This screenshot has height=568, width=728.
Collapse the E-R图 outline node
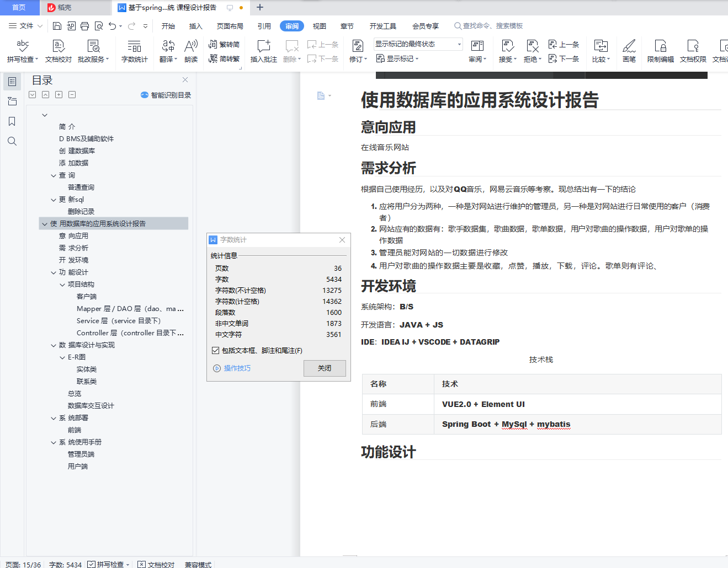62,357
